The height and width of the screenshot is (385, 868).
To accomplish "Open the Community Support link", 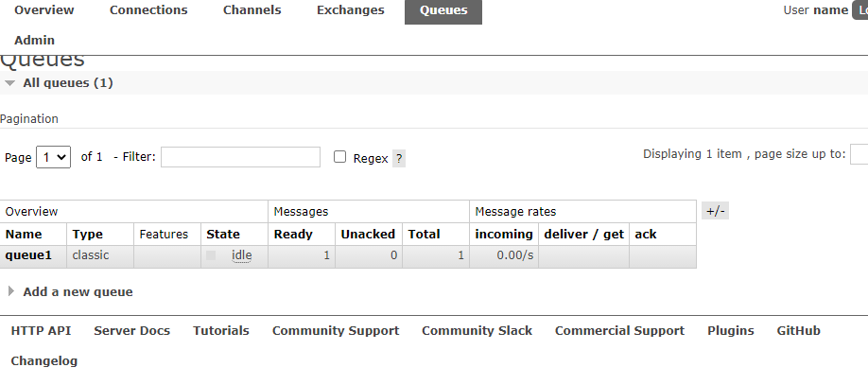I will click(336, 331).
